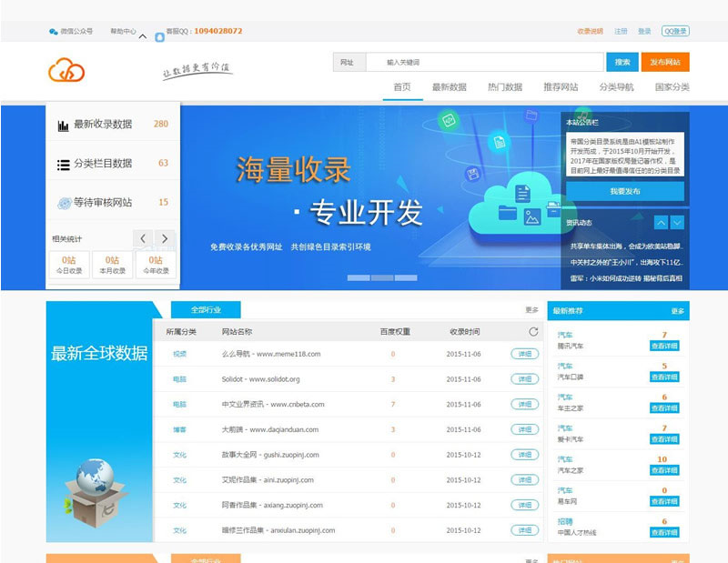Select the first banner slide indicator
728x563 pixels.
coord(359,277)
